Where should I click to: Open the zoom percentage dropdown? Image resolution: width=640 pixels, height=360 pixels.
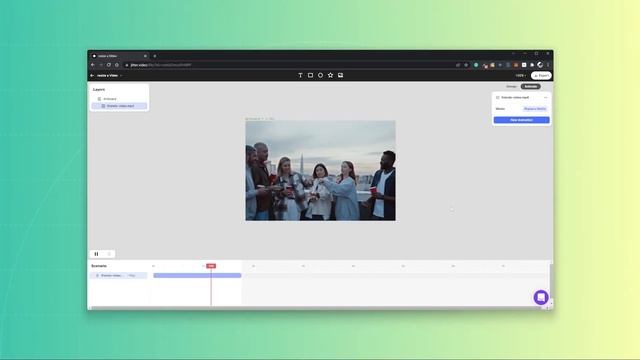(x=520, y=76)
